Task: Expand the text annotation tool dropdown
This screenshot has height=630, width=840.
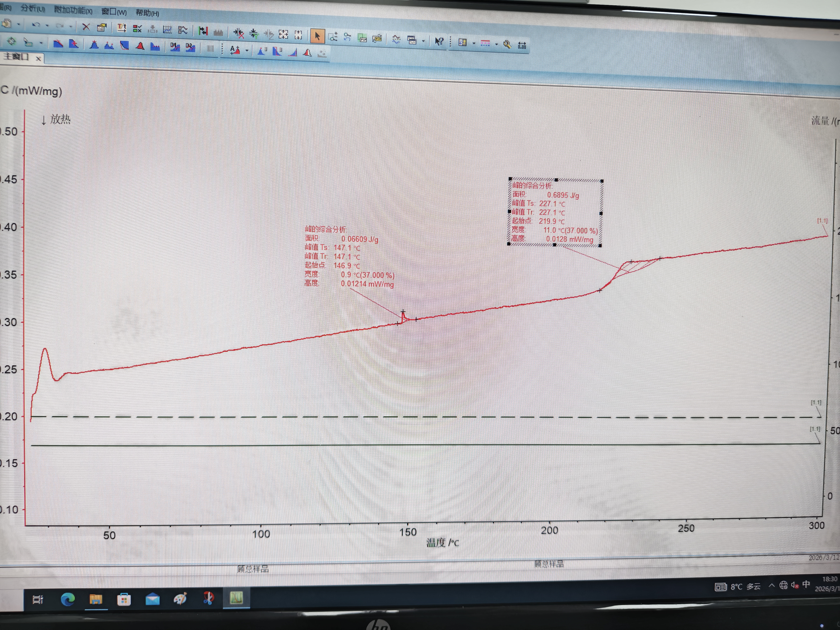Action: coord(247,50)
